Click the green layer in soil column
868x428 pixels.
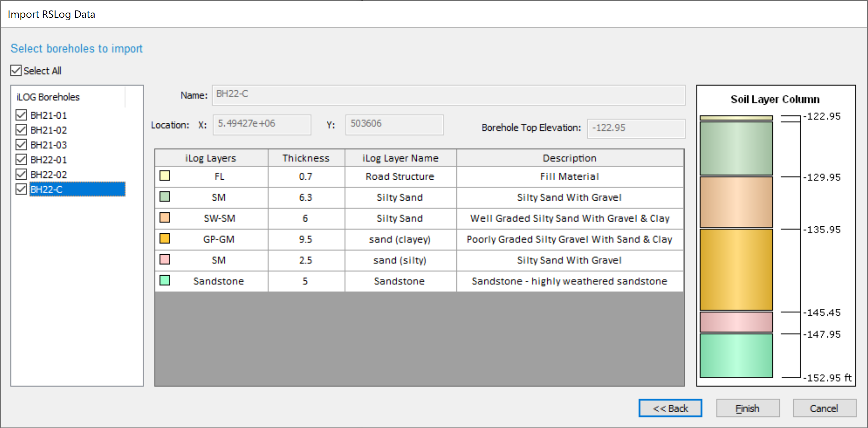click(736, 148)
